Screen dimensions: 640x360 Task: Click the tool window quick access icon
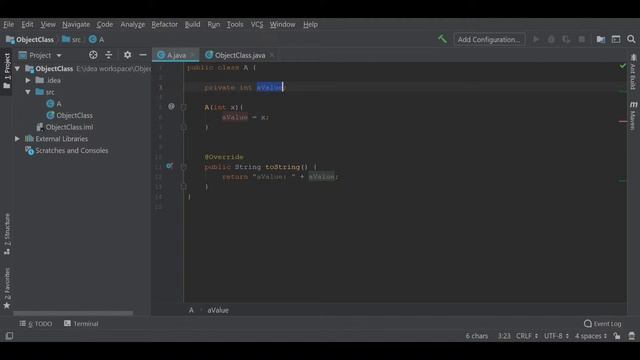[x=9, y=336]
